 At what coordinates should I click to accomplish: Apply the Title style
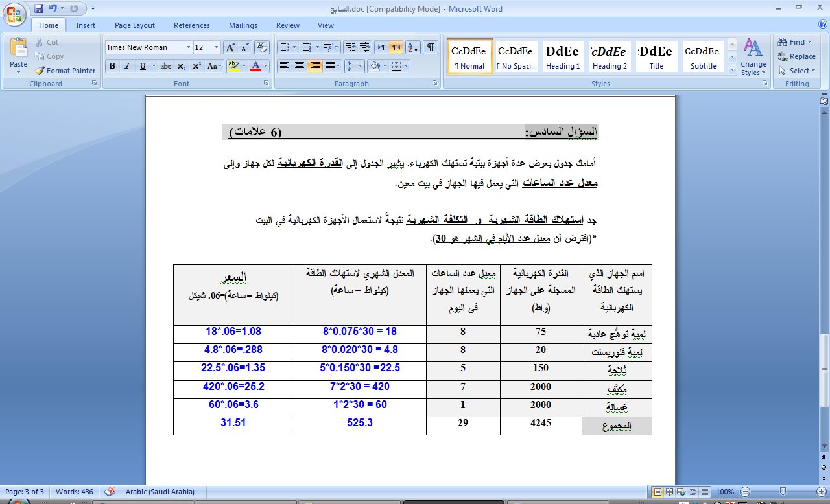[x=656, y=56]
